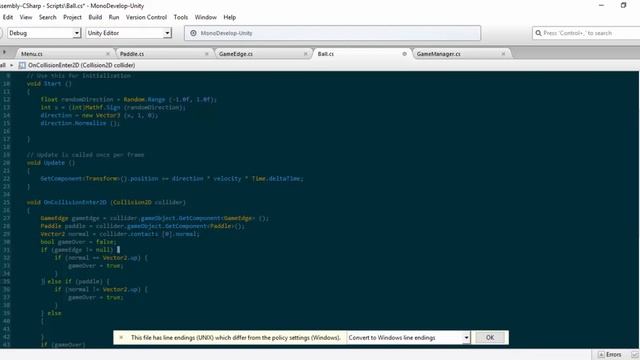Click the GetComponent<Transform>().position line

click(x=172, y=179)
